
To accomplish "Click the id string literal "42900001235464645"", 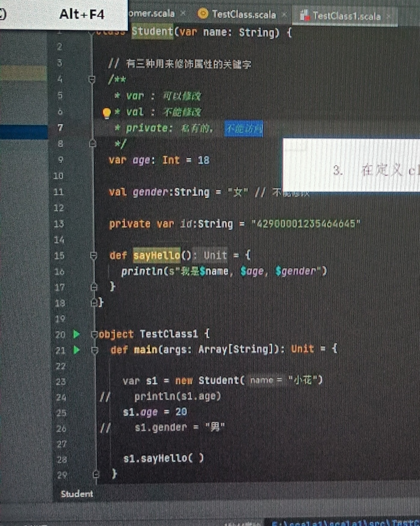I will [306, 224].
